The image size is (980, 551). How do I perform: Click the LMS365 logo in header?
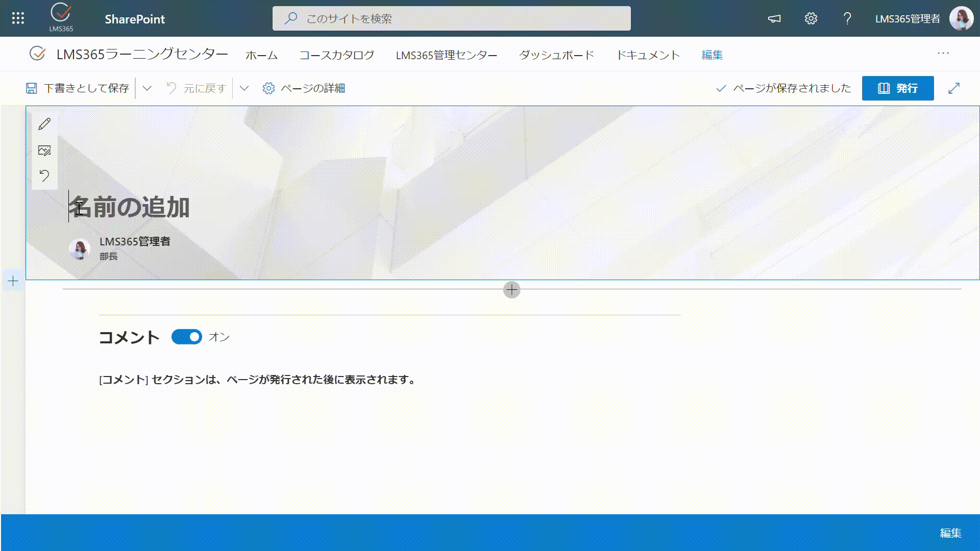click(x=61, y=18)
